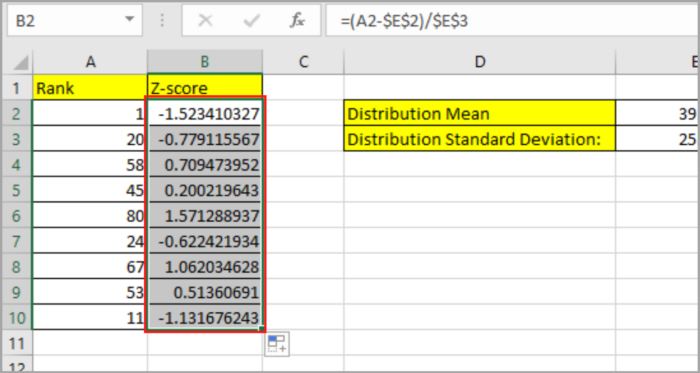Screen dimensions: 700x373
Task: Click the Rank value 80 cell
Action: (90, 216)
